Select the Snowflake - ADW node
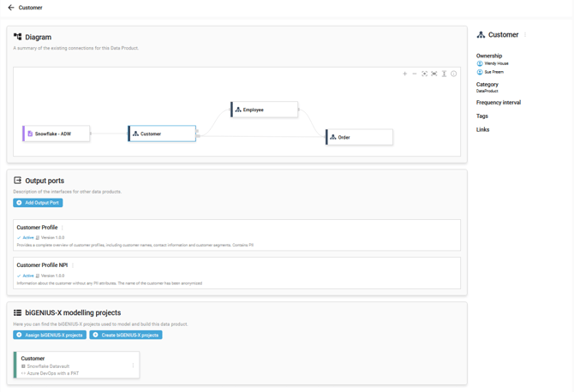 [57, 134]
